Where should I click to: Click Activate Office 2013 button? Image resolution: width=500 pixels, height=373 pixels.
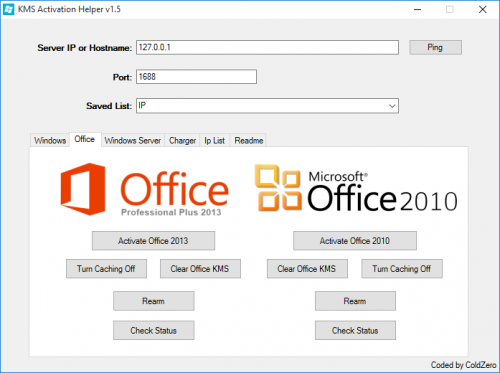point(153,241)
